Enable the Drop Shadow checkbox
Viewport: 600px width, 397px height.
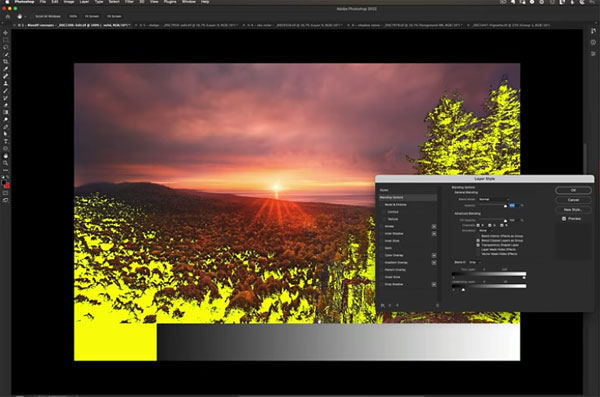(382, 284)
